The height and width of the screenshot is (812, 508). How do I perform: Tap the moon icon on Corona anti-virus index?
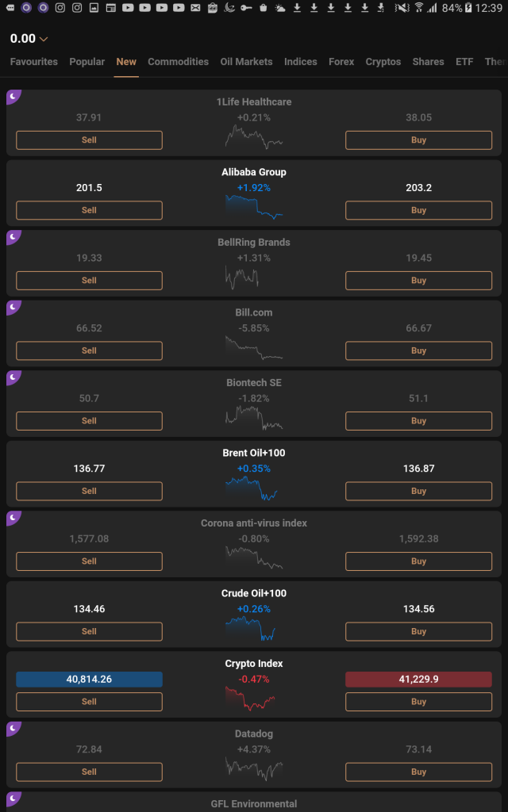pyautogui.click(x=13, y=517)
